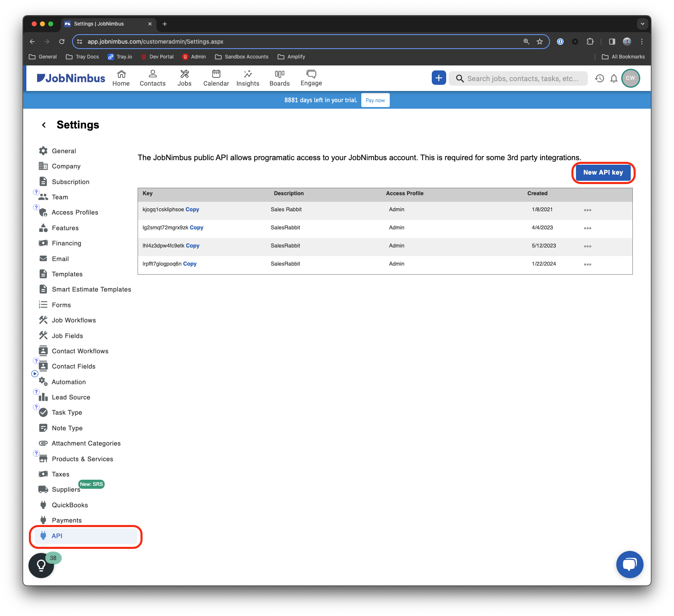
Task: Open the CW user avatar menu
Action: coord(630,78)
